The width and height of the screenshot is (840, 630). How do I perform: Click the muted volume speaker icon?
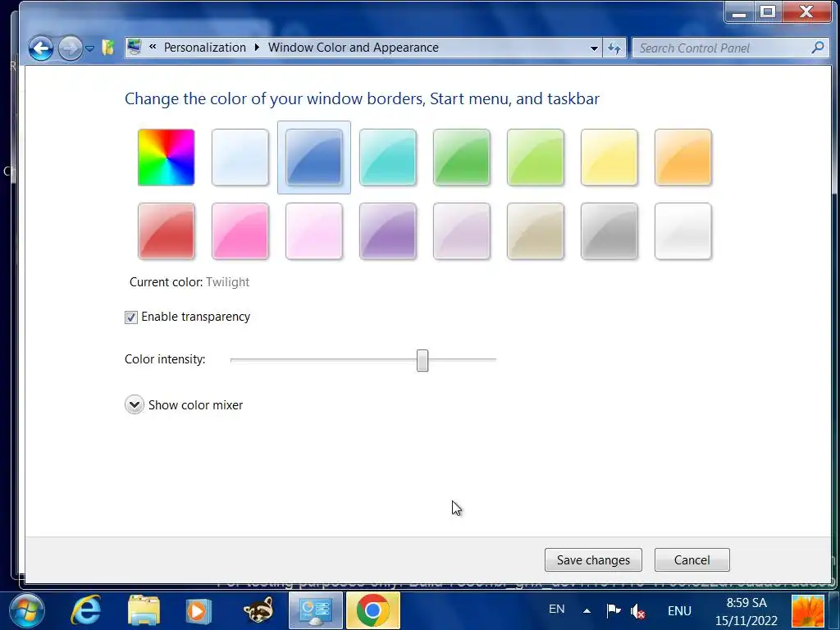pos(637,610)
